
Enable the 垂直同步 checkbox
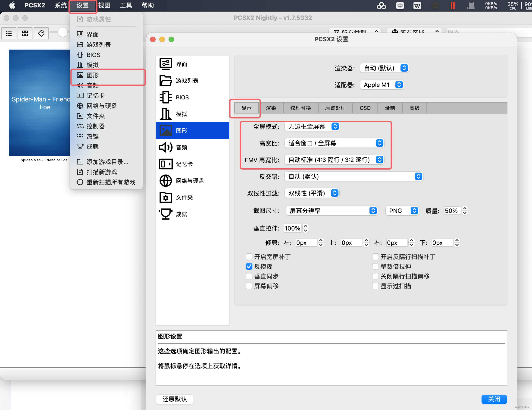(x=249, y=276)
